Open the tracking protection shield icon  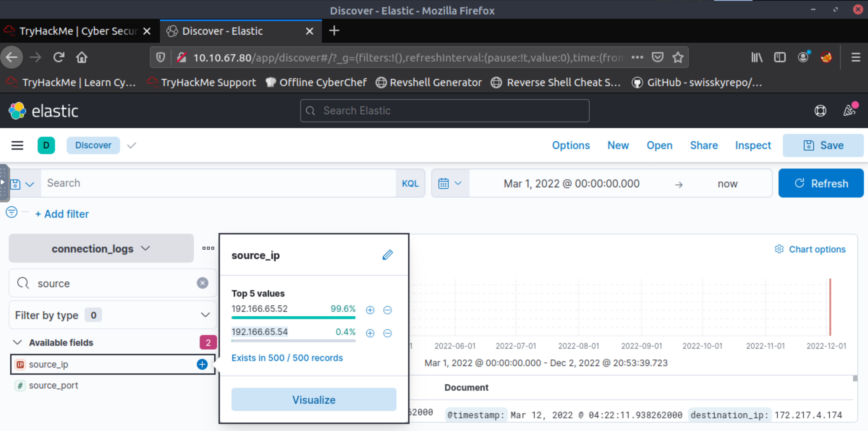(x=161, y=57)
